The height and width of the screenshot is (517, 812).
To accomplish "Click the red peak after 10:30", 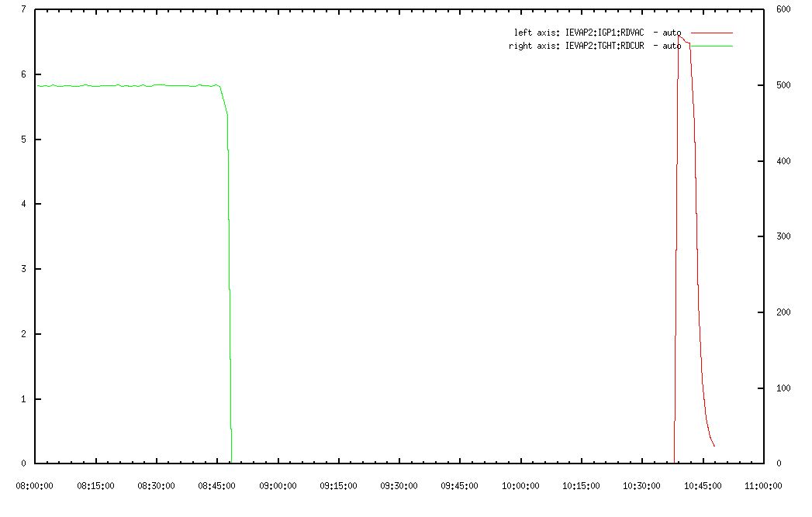I will tap(682, 38).
